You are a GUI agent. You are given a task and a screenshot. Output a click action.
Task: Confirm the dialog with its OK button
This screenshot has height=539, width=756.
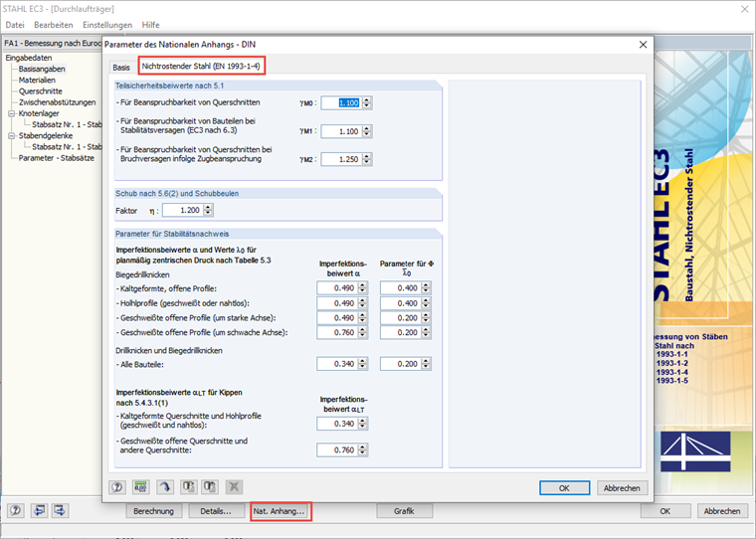coord(564,488)
